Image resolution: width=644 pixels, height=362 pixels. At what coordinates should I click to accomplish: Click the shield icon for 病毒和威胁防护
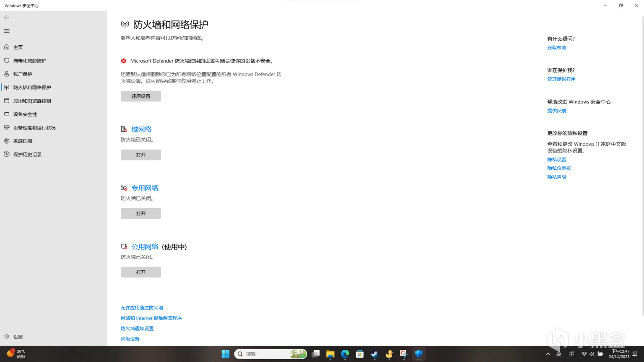coord(7,60)
